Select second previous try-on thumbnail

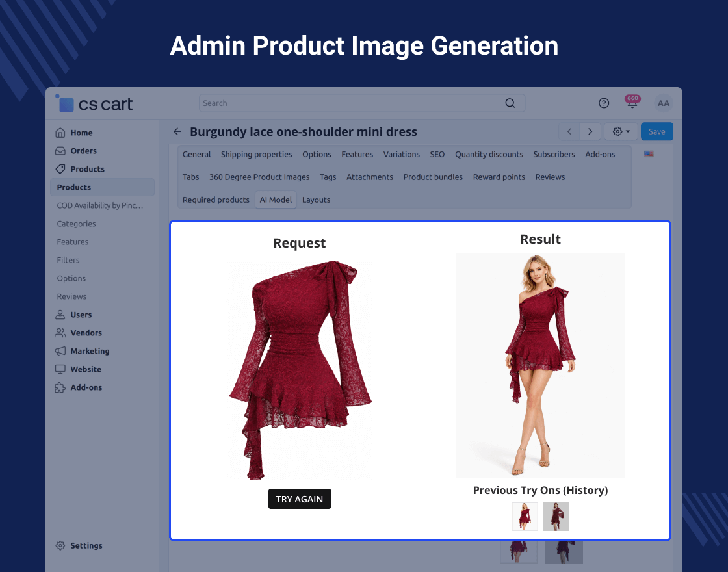(x=556, y=517)
